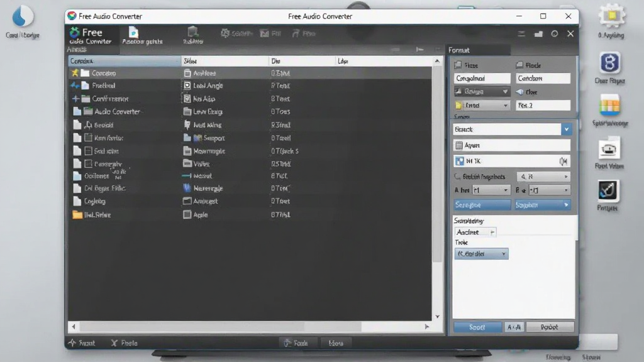The height and width of the screenshot is (362, 644).
Task: Click the Cangolmad input field
Action: (482, 78)
